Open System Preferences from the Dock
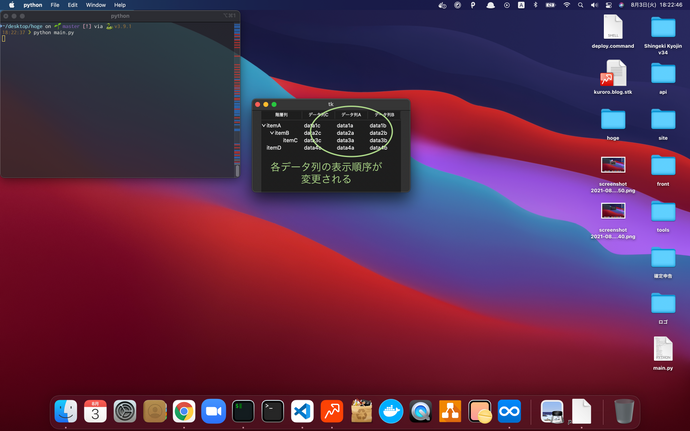Viewport: 690px width, 431px height. tap(125, 411)
